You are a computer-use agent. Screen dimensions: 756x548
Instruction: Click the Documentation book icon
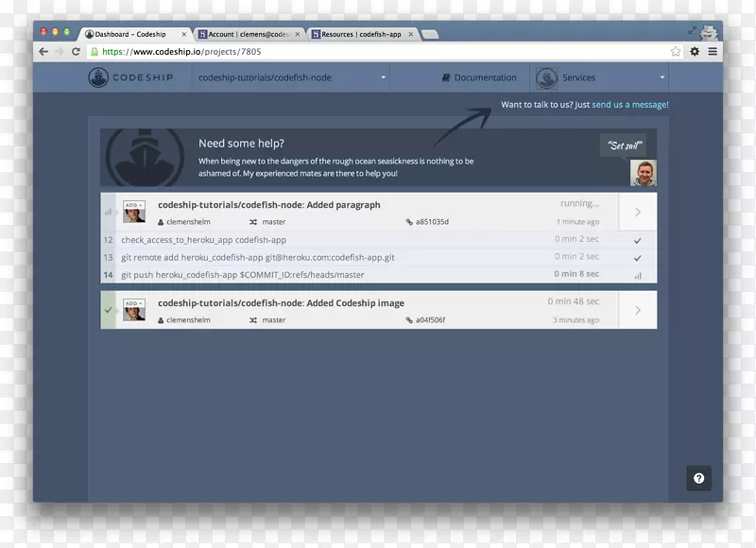click(447, 77)
